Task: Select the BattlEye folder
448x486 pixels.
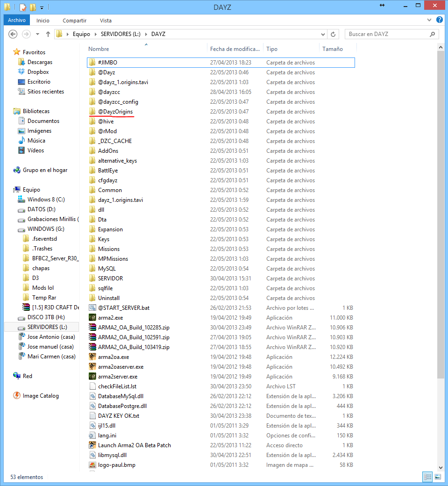Action: pyautogui.click(x=108, y=171)
